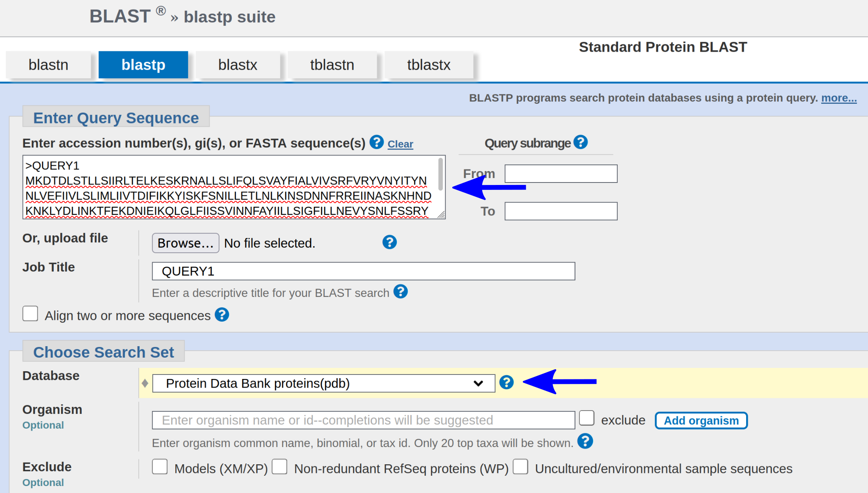This screenshot has width=868, height=493.
Task: Enable Align two or more sequences checkbox
Action: (30, 314)
